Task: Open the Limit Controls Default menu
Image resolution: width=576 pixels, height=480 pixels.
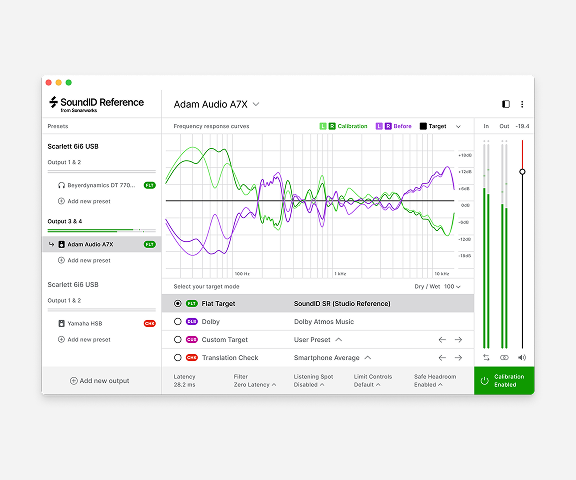Action: tap(373, 381)
